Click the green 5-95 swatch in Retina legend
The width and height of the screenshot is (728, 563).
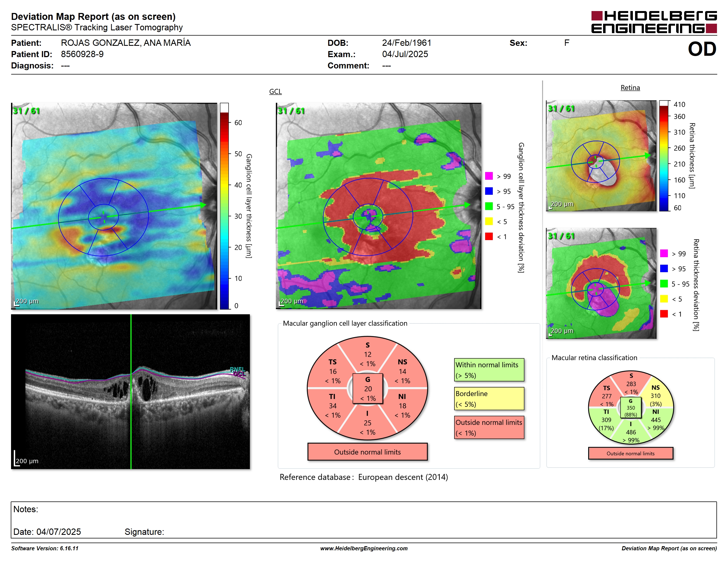point(664,283)
